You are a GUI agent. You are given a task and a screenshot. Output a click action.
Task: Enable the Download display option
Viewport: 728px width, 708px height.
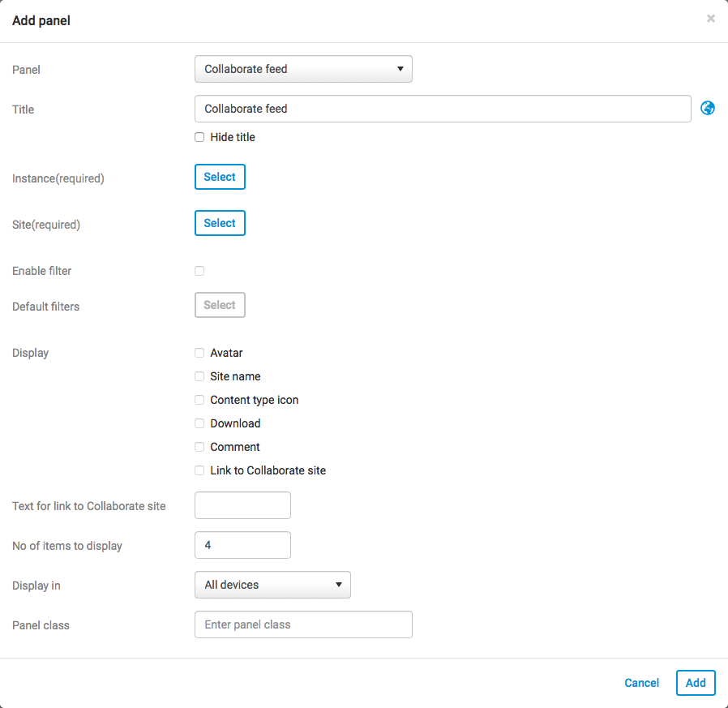[199, 423]
